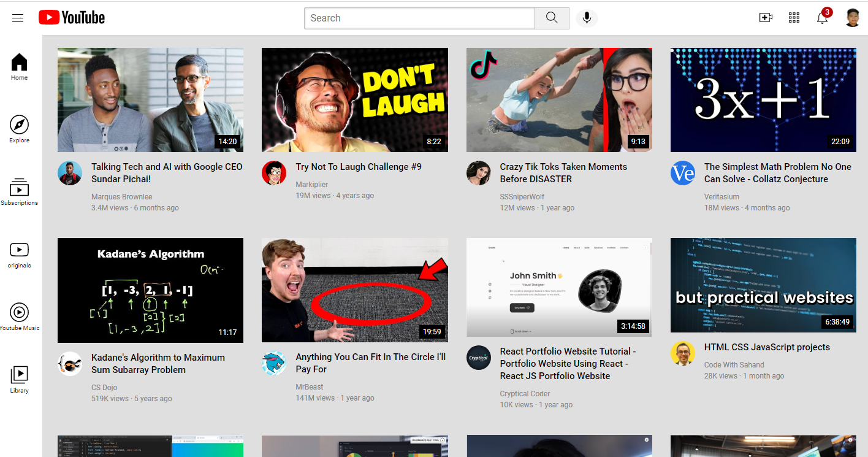Click '12M views · 1 year ago' text
The image size is (868, 457).
coord(537,208)
